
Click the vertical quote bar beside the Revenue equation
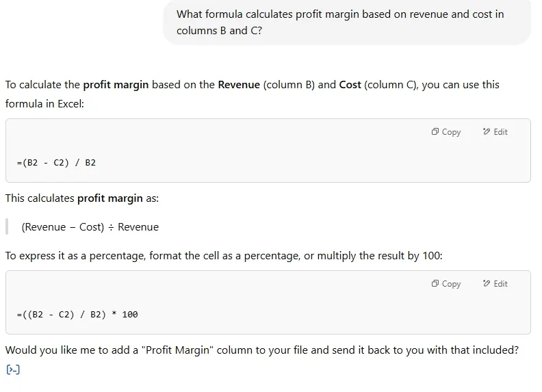7,227
